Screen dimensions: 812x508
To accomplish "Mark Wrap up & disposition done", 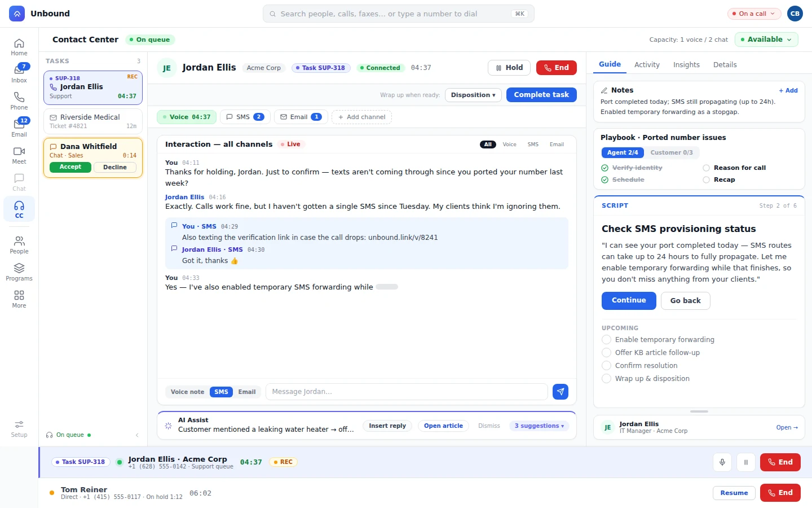I will click(x=607, y=379).
